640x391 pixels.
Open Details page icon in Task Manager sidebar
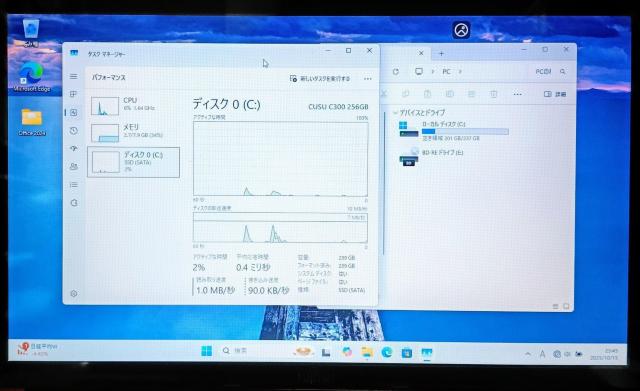coord(73,185)
